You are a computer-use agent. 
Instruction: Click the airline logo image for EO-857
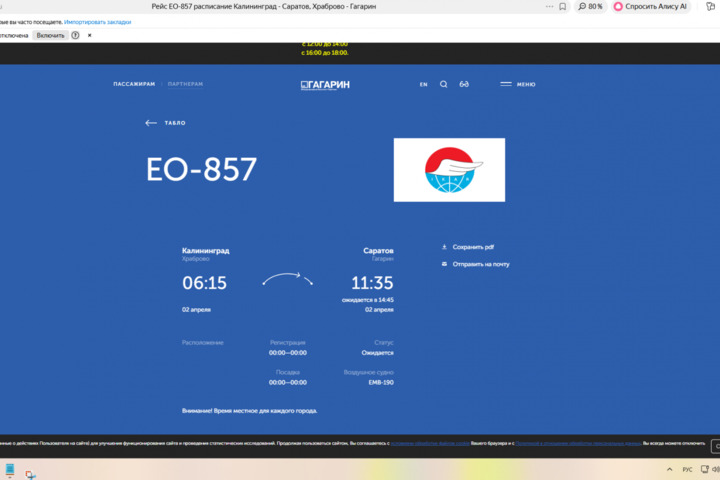pyautogui.click(x=449, y=170)
